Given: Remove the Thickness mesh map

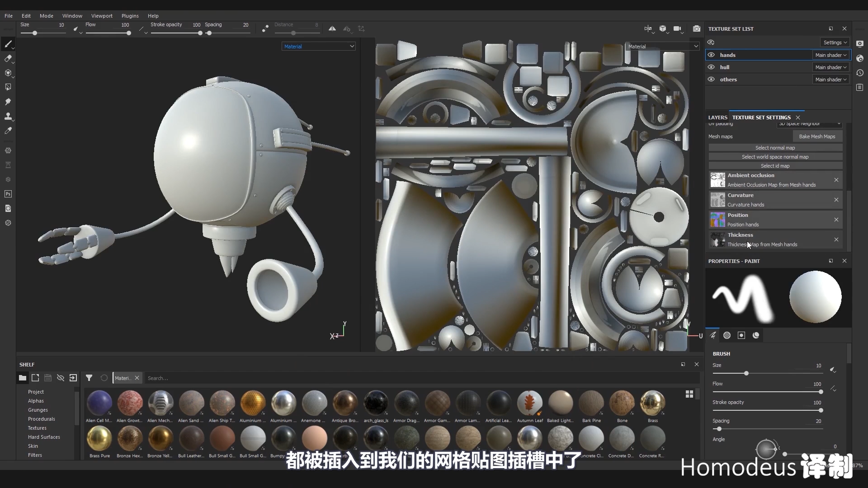Looking at the screenshot, I should pyautogui.click(x=836, y=239).
